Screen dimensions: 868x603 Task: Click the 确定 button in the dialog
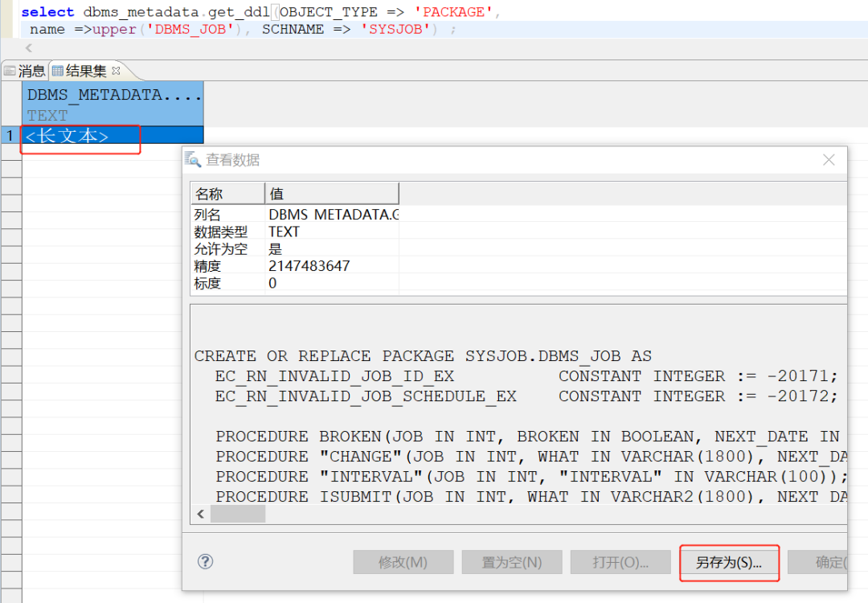click(x=817, y=563)
